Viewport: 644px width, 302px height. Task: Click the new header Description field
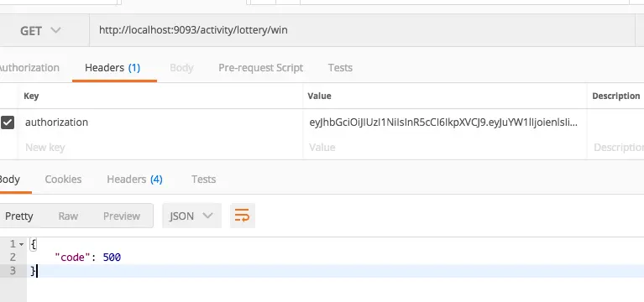coord(616,148)
